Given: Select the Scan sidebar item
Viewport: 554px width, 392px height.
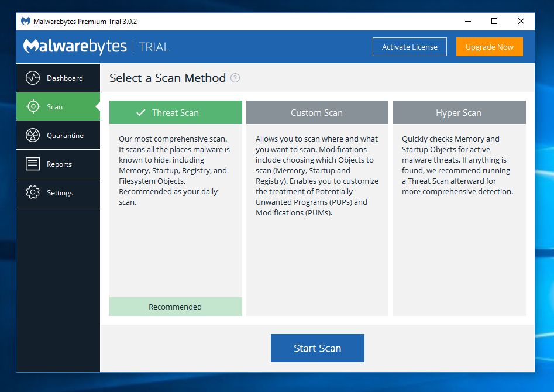Looking at the screenshot, I should point(59,106).
